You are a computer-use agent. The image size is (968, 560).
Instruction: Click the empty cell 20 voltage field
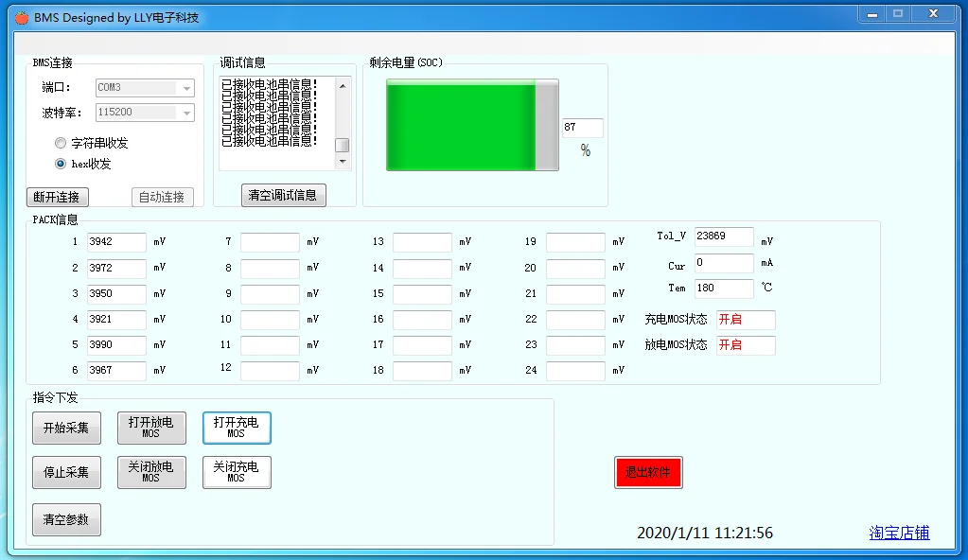click(x=575, y=268)
